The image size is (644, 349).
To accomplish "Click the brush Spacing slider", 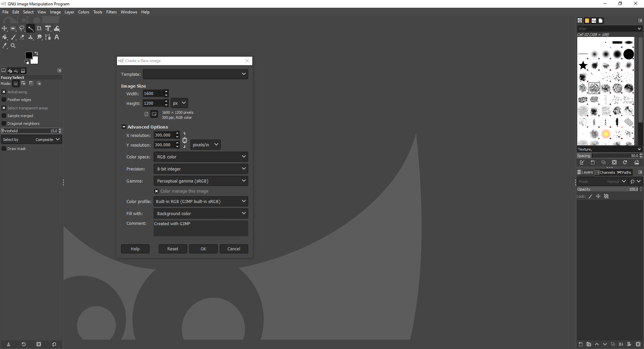I will [609, 156].
